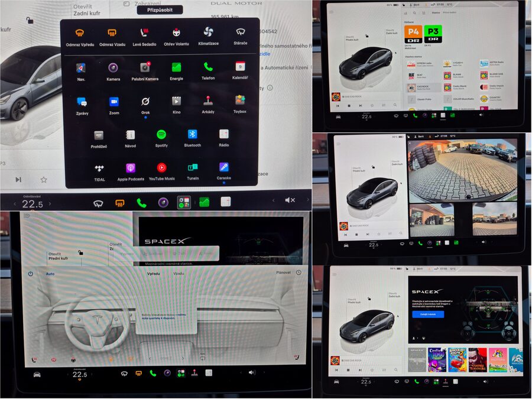Screen dimensions: 532x399
Task: Click the blue SpaceX training button
Action: click(x=428, y=314)
